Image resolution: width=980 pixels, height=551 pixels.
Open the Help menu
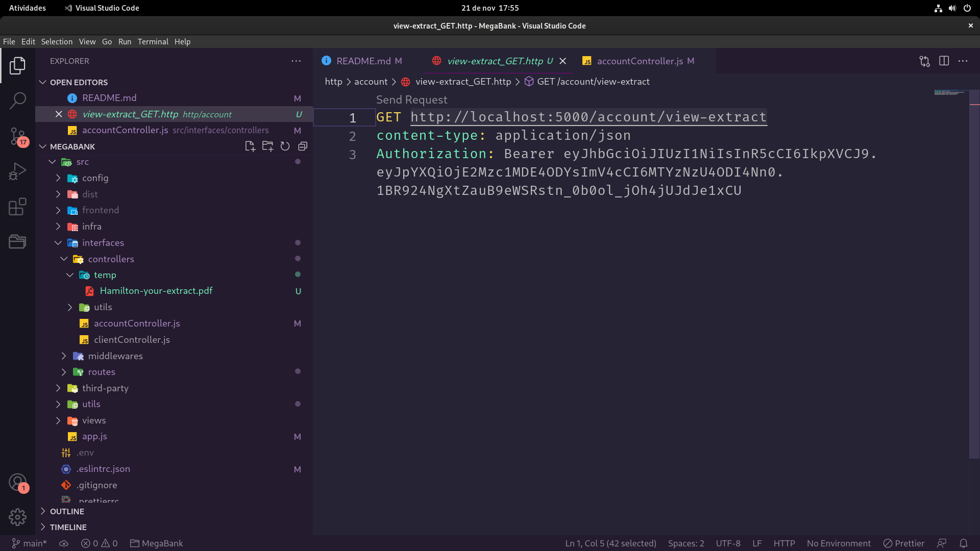coord(182,42)
